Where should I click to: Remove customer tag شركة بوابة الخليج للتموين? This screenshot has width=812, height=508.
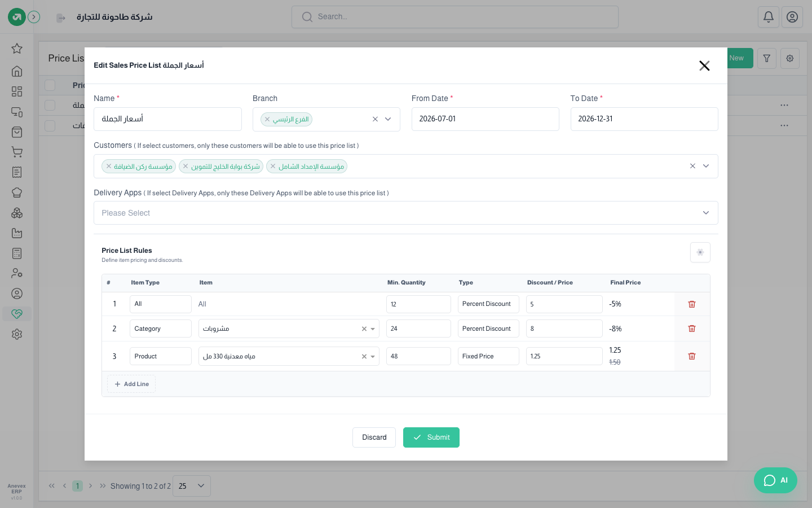tap(186, 167)
